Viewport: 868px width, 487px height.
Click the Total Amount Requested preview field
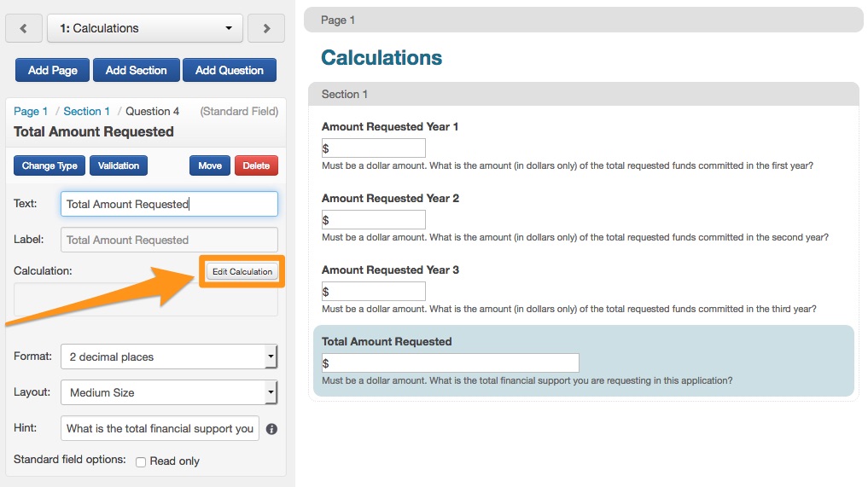450,363
